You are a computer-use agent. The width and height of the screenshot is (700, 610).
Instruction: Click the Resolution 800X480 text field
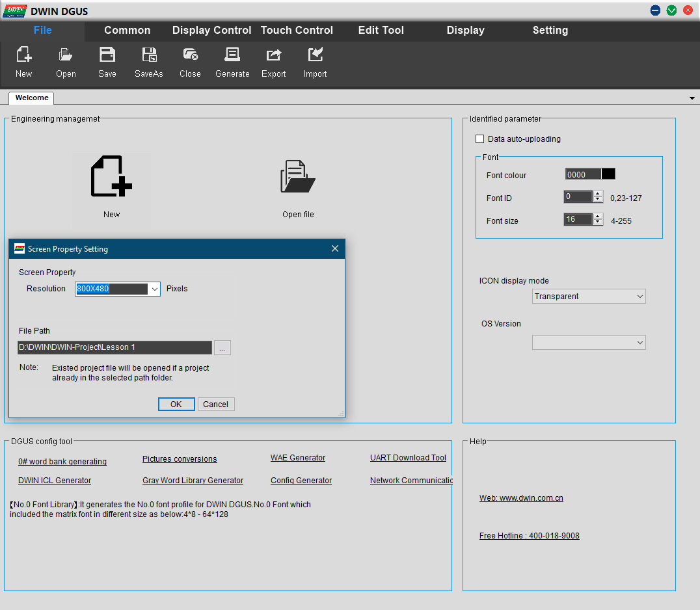click(112, 289)
